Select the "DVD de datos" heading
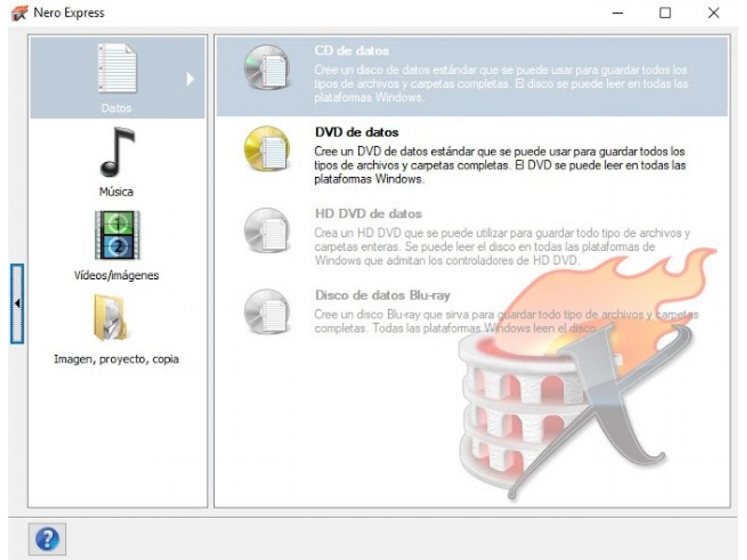This screenshot has width=747, height=560. (x=357, y=132)
